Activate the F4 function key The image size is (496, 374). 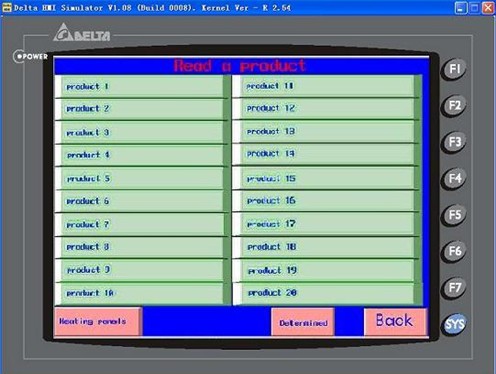click(454, 179)
